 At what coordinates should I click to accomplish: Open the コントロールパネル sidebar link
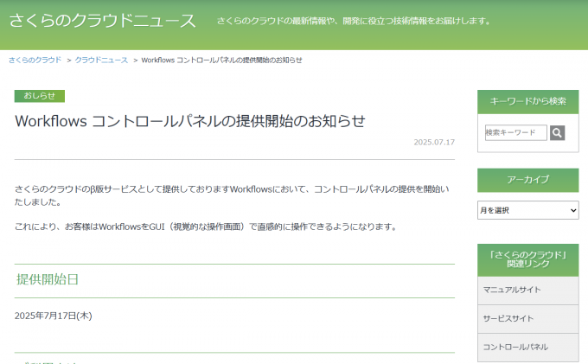tap(528, 347)
